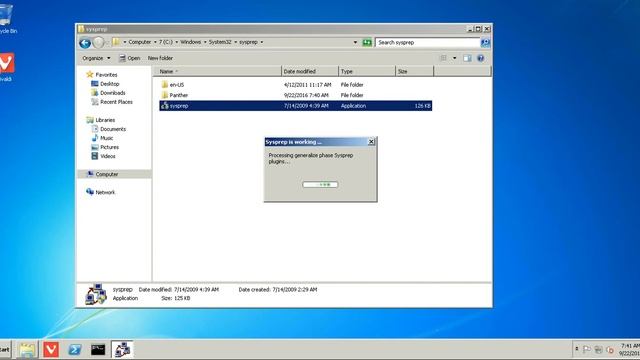Viewport: 640px width, 360px height.
Task: Sort by the Name column header
Action: click(x=217, y=71)
